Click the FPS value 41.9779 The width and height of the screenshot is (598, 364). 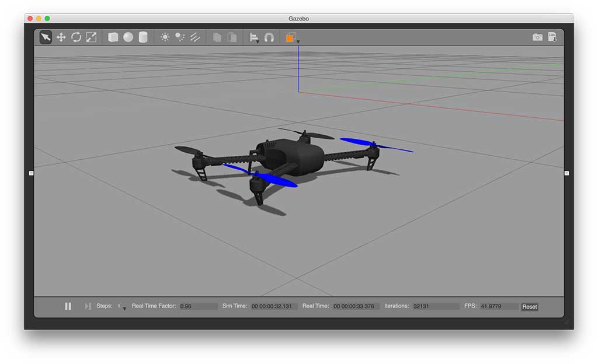(499, 306)
